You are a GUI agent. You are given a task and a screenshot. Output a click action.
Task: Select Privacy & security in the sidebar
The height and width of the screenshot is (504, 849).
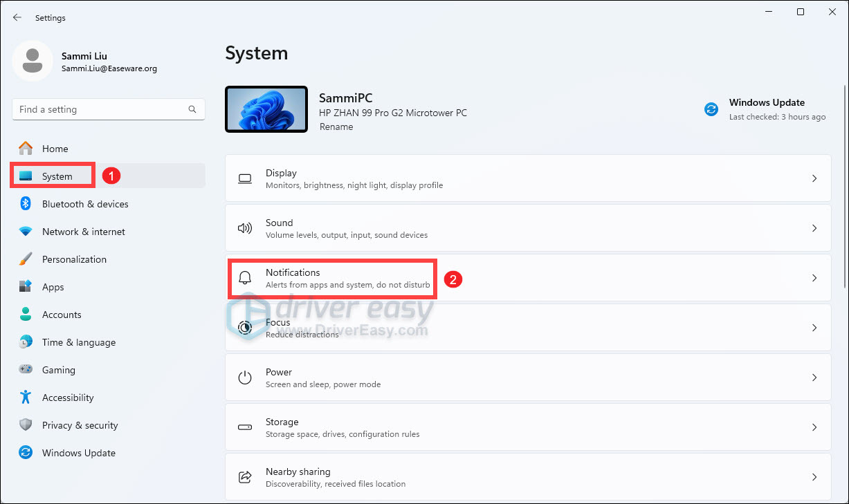(80, 425)
